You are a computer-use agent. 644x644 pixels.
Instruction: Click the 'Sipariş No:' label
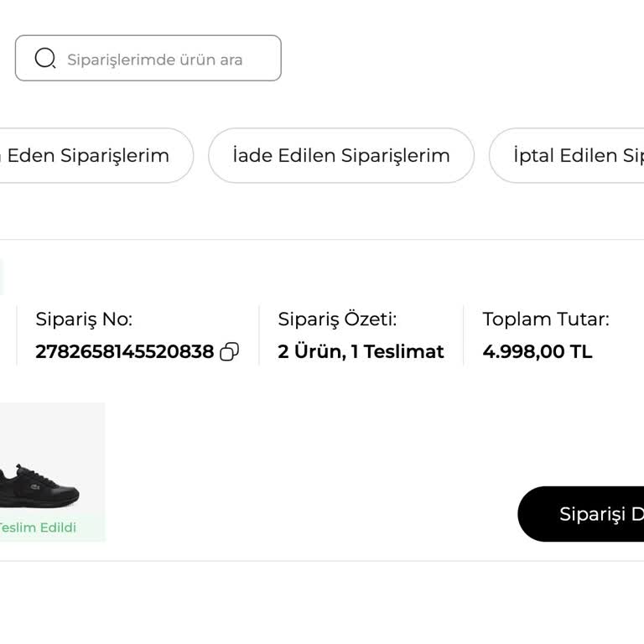coord(84,319)
